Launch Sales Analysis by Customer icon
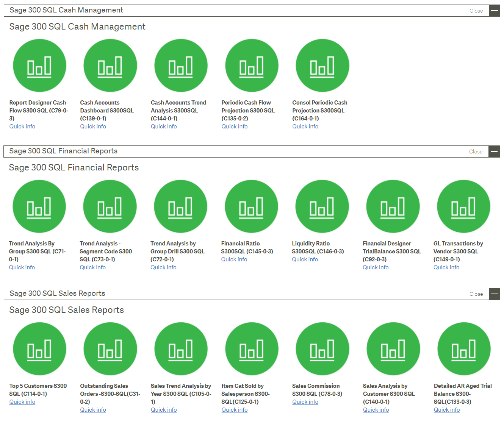 393,349
